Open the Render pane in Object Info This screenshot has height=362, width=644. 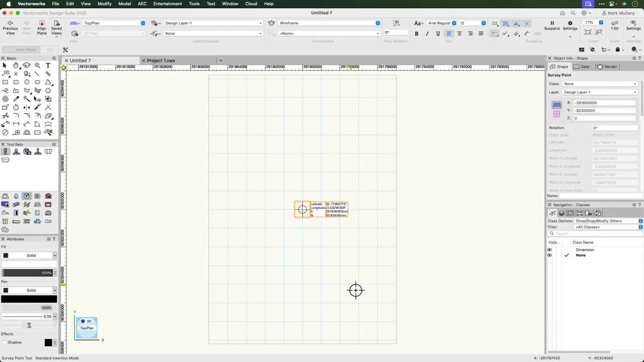tap(607, 67)
